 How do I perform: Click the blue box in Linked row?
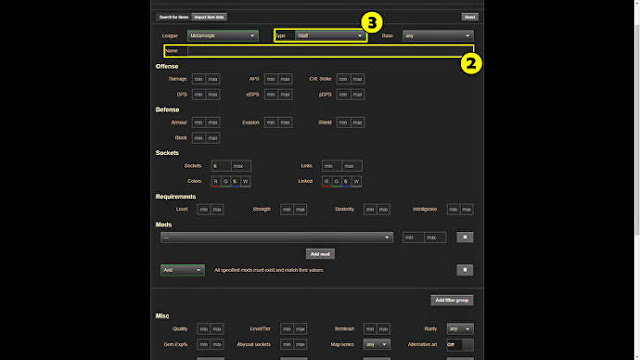coord(346,182)
